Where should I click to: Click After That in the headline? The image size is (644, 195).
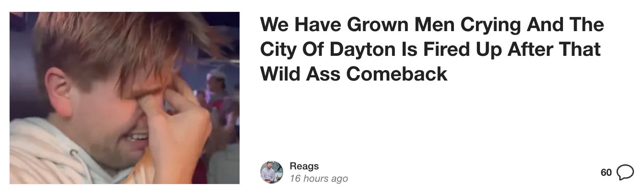(556, 49)
